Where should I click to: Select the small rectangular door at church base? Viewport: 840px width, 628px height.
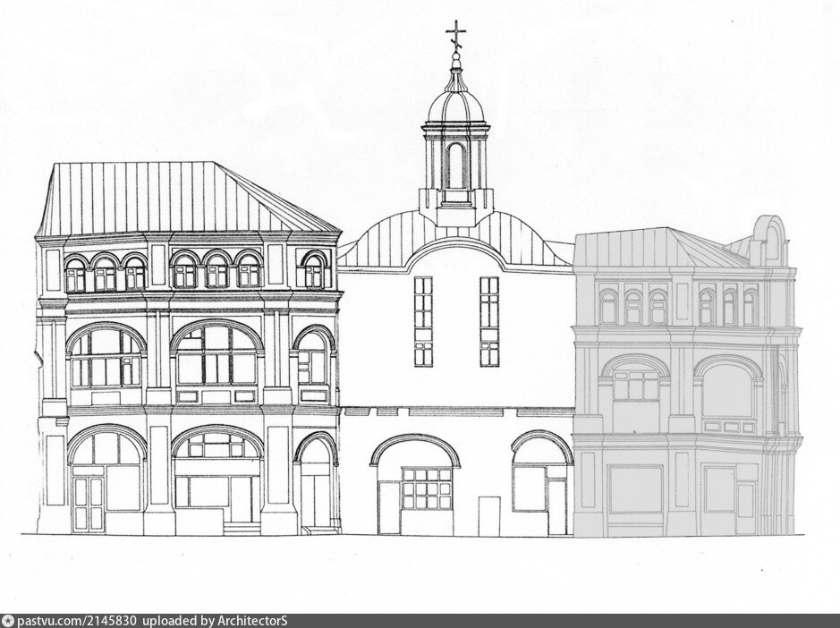[x=488, y=516]
